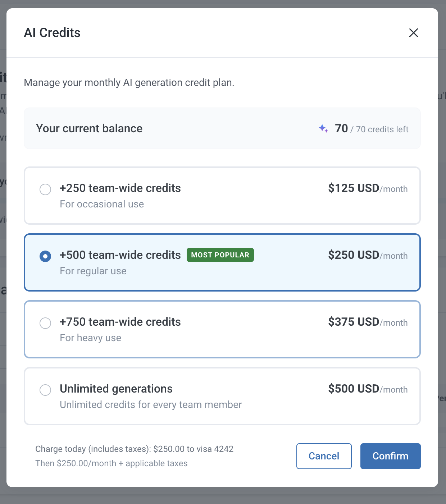
Task: Click the sparkle credits icon
Action: [x=323, y=128]
